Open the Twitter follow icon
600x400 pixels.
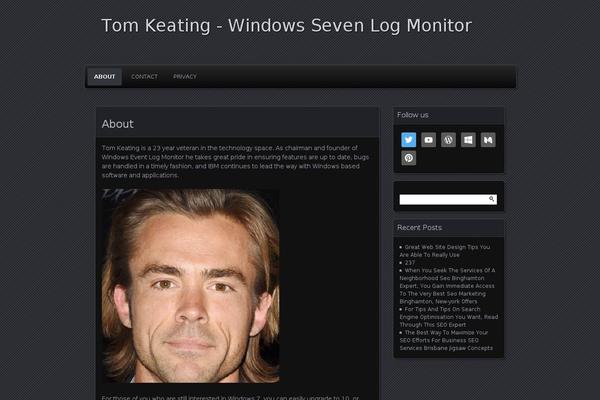[409, 140]
